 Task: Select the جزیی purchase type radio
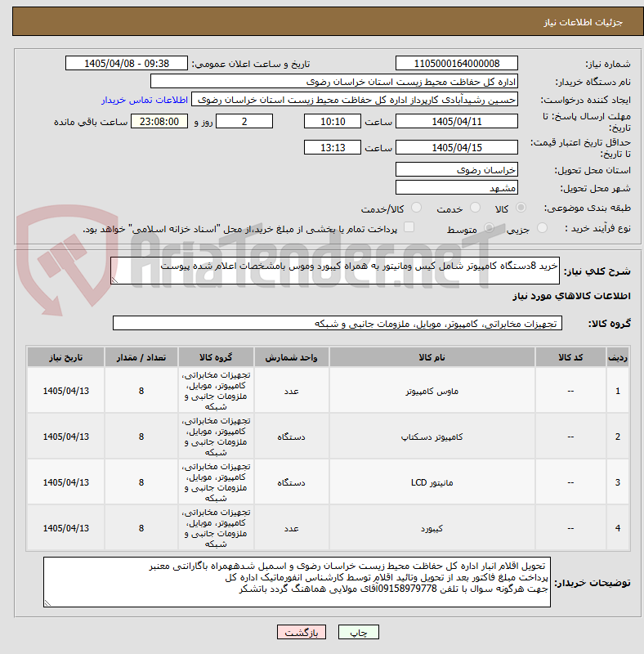542,228
